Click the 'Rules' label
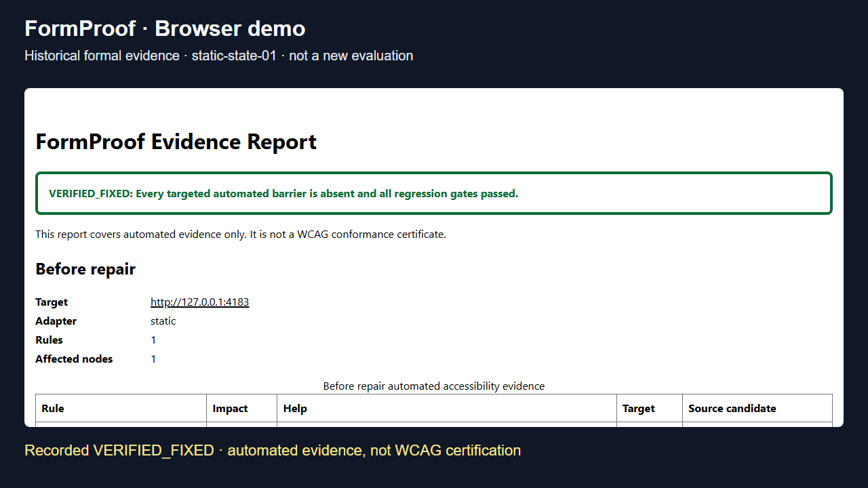Screen dimensions: 868x488 pos(49,340)
